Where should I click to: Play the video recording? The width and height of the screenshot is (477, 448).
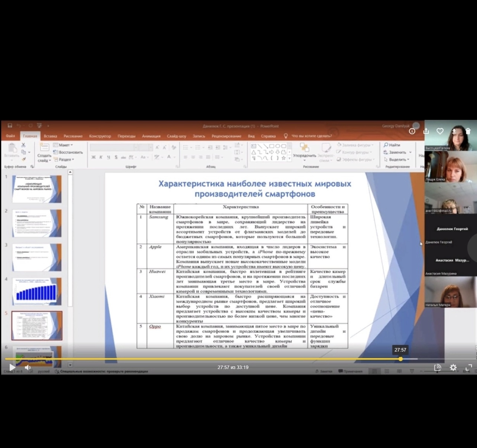click(12, 367)
